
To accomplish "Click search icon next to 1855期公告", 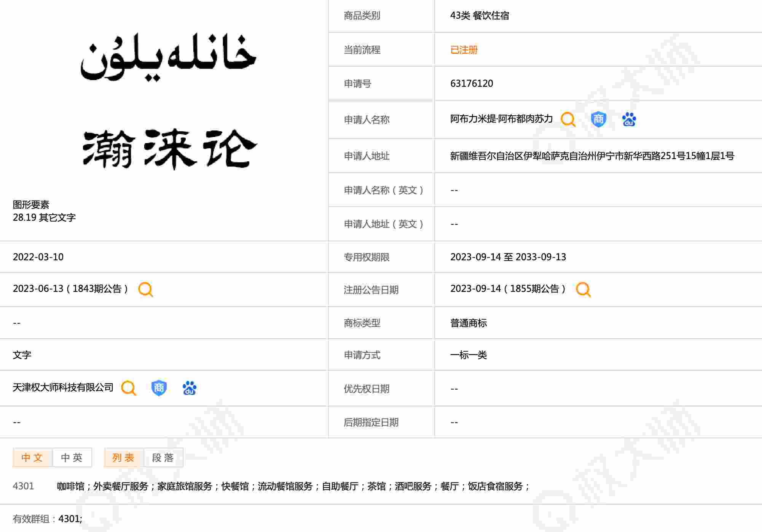I will pos(583,289).
